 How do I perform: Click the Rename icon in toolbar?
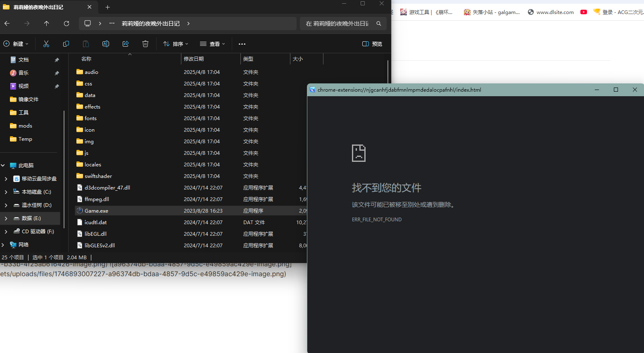[106, 44]
